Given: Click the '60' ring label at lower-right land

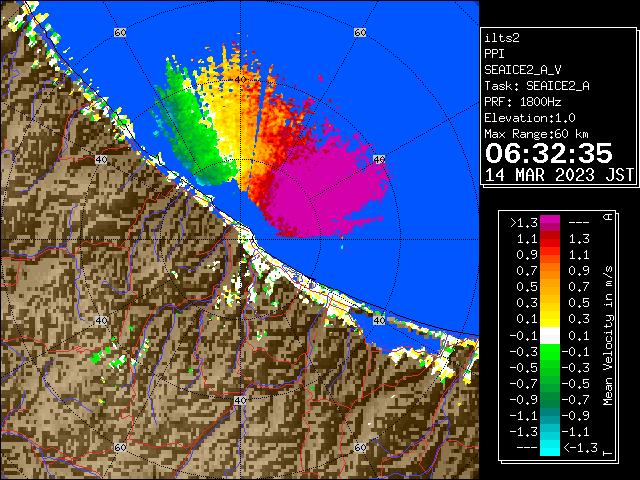Looking at the screenshot, I should tap(360, 447).
